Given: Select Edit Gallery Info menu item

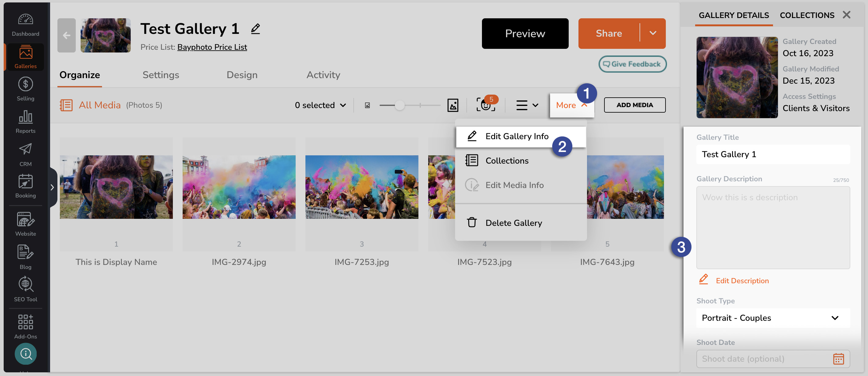Looking at the screenshot, I should [x=521, y=136].
